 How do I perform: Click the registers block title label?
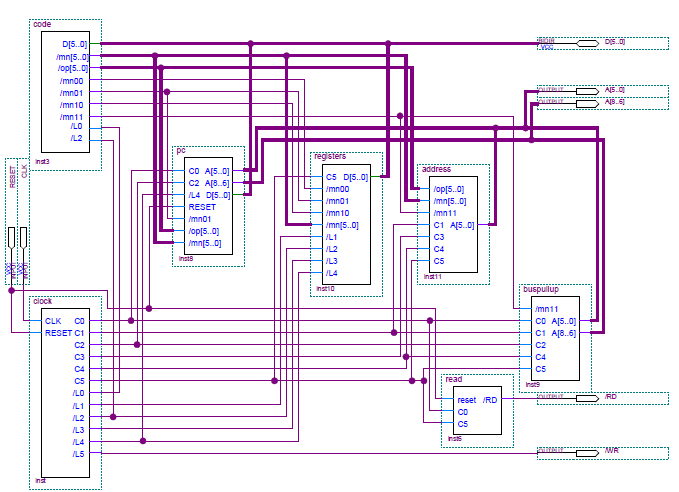330,156
